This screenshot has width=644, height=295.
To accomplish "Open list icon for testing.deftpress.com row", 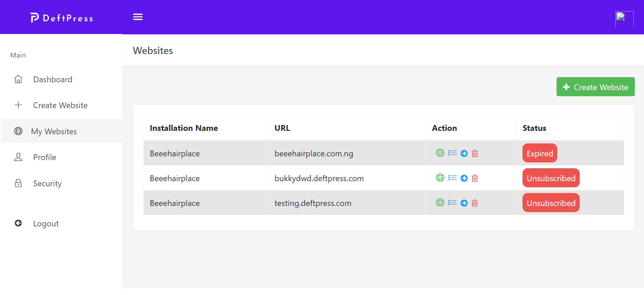I will (x=452, y=203).
